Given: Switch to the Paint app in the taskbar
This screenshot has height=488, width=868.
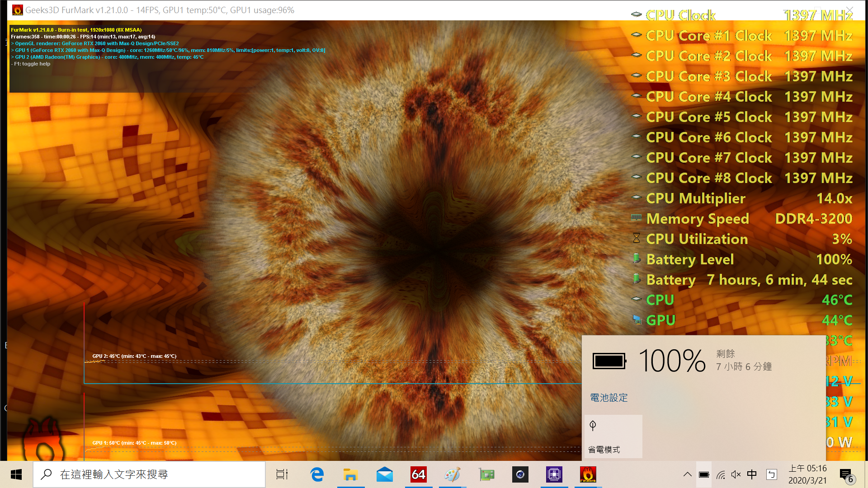Looking at the screenshot, I should [x=453, y=474].
